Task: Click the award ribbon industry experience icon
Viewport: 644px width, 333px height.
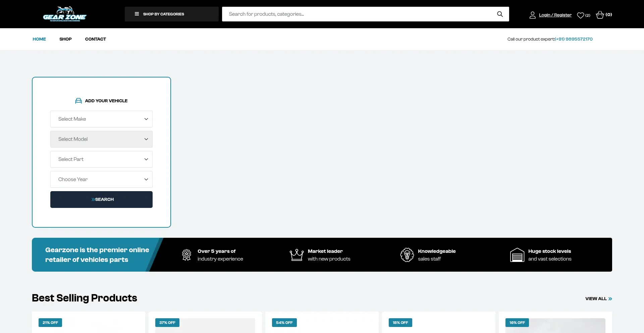Action: pos(186,255)
